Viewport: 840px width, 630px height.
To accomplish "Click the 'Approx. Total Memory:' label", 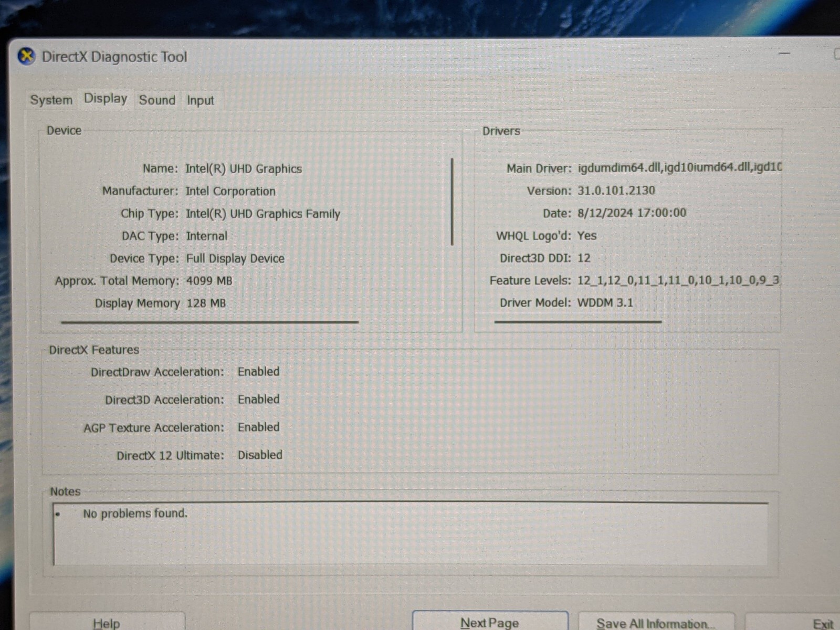I will (x=117, y=281).
